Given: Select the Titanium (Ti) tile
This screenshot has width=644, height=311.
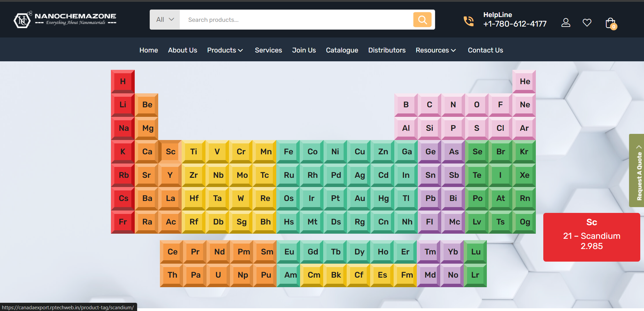Looking at the screenshot, I should (194, 152).
